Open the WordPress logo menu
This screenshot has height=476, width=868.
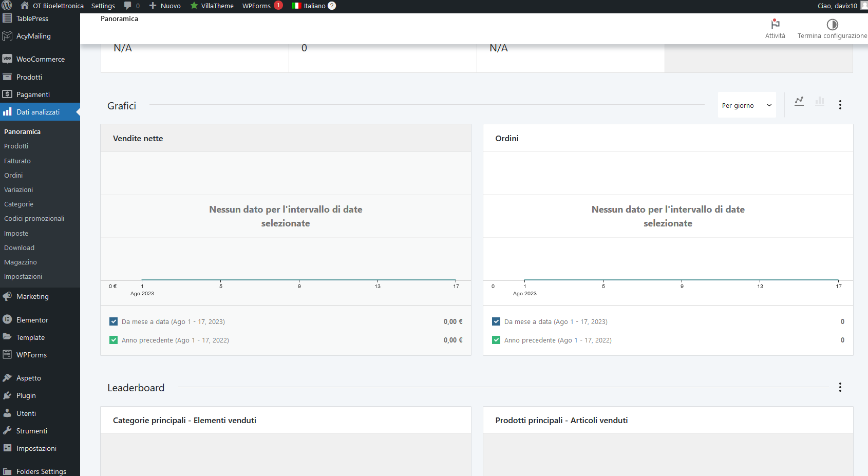click(x=7, y=6)
